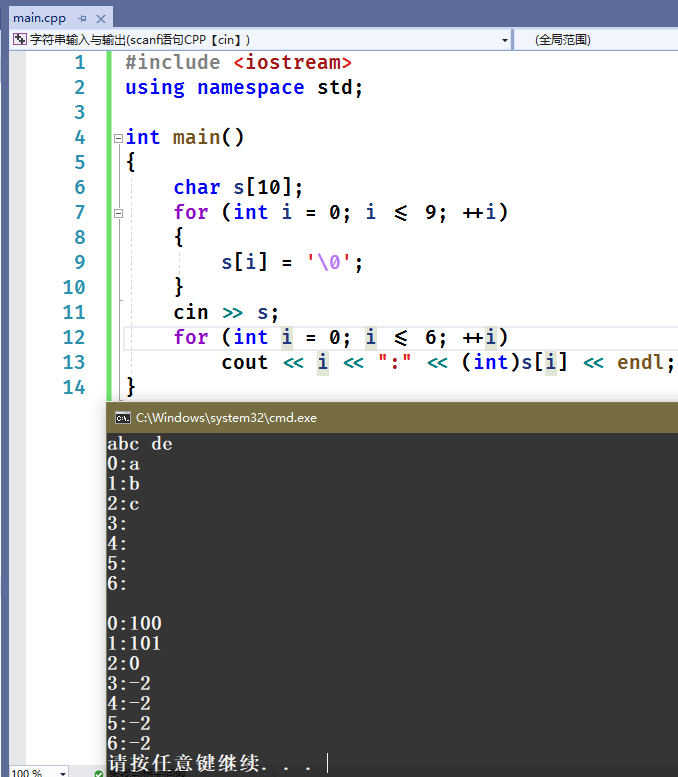The image size is (678, 777).
Task: Click the 'abc de' input line in console
Action: tap(140, 444)
